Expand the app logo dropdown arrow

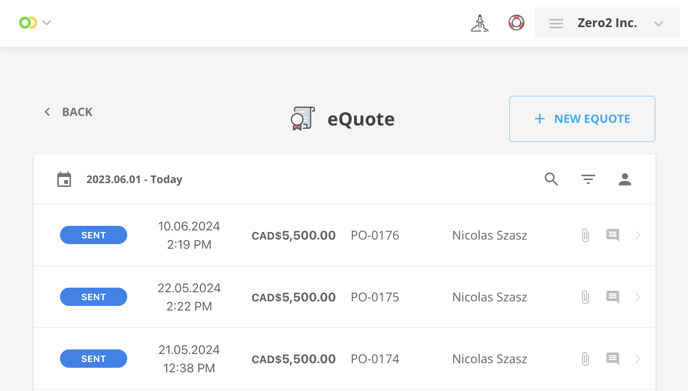(47, 22)
